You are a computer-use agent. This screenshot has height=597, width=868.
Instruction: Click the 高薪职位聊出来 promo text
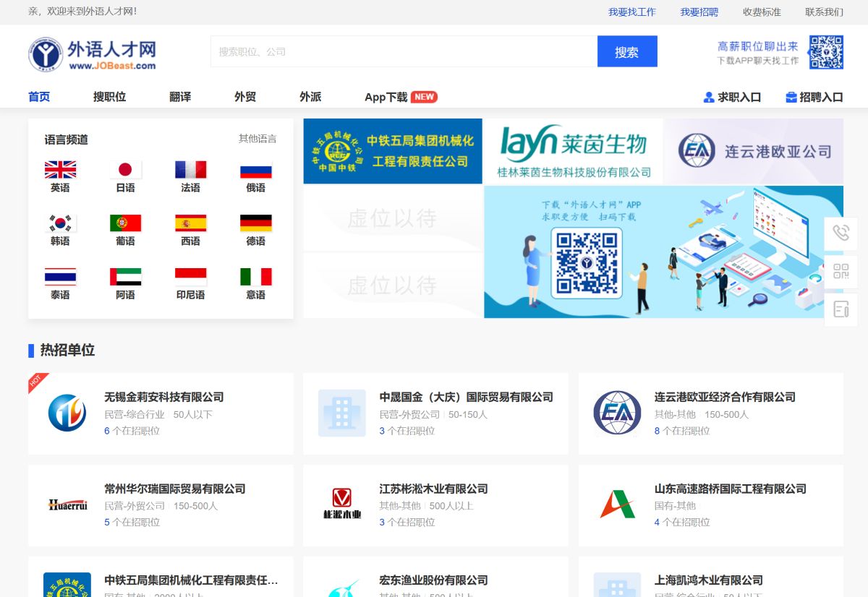(x=758, y=46)
